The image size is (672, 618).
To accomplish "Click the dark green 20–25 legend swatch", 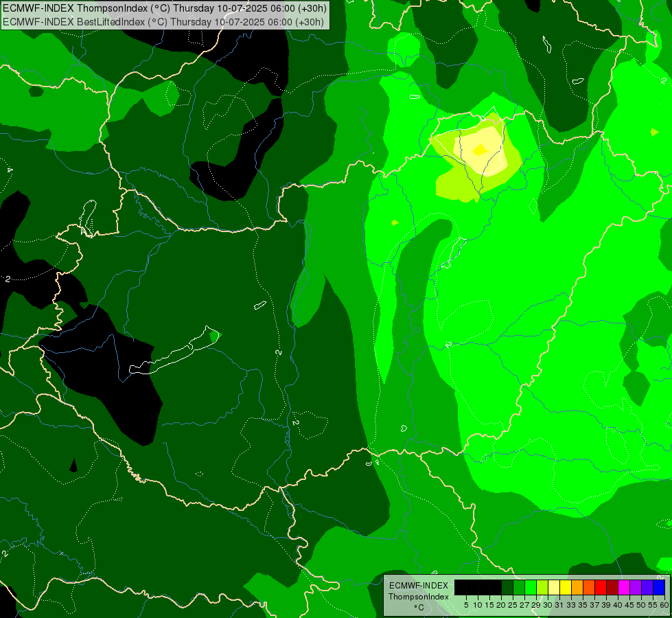I will [x=507, y=587].
